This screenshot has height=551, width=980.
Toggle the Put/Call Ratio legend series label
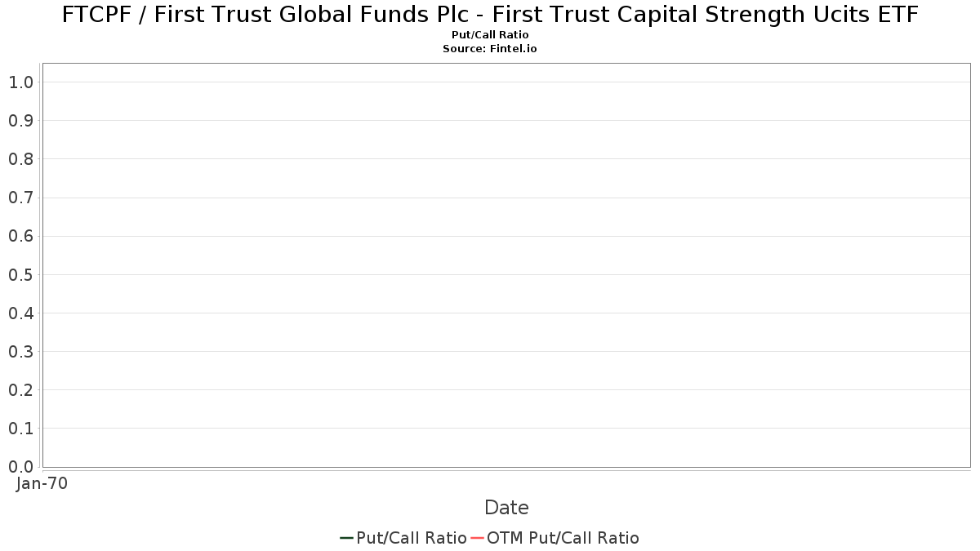[412, 538]
